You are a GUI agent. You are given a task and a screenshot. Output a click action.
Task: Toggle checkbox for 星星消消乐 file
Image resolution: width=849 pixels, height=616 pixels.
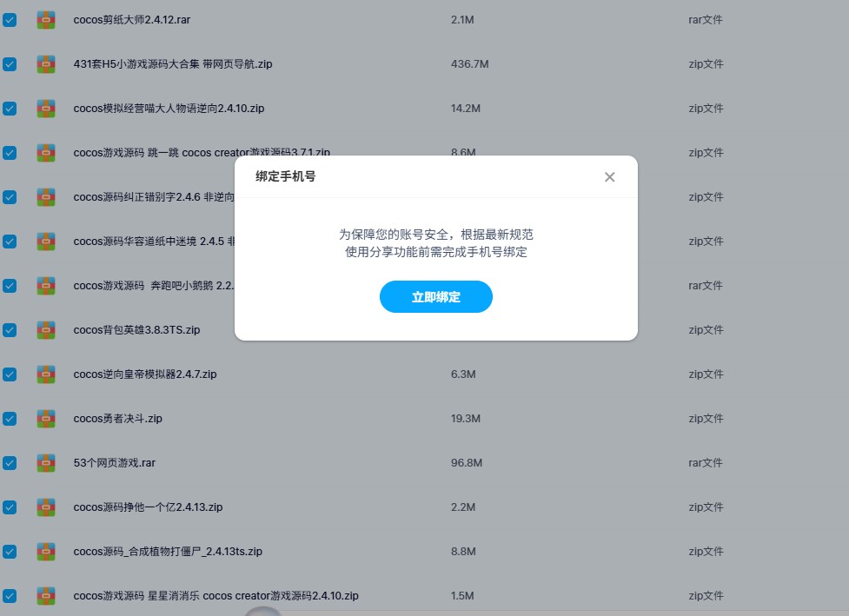coord(10,596)
